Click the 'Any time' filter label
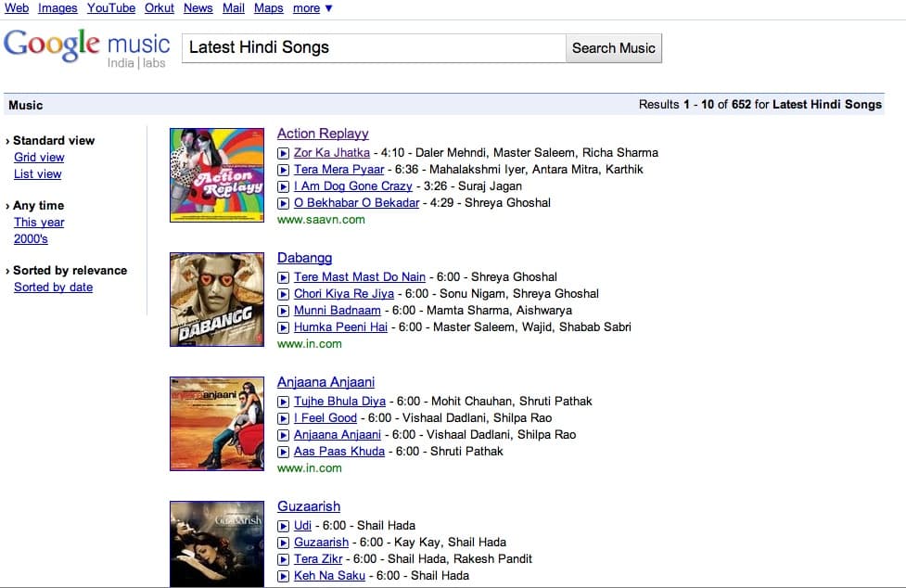Viewport: 906px width, 588px height. pyautogui.click(x=39, y=206)
